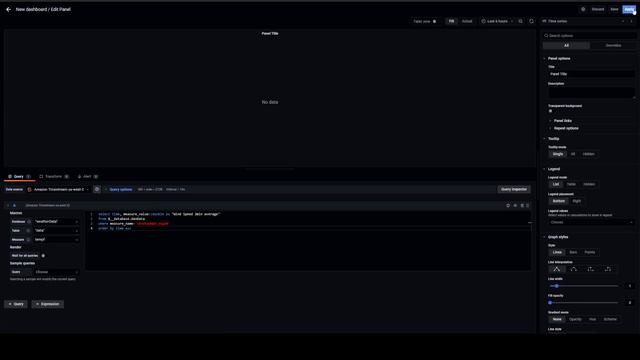640x360 pixels.
Task: Click the data source help icon
Action: 97,189
